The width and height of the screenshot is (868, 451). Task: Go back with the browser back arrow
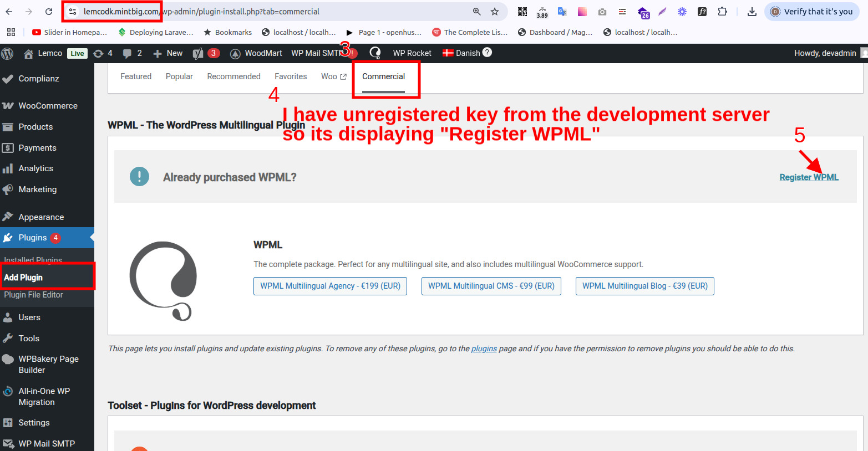point(9,12)
